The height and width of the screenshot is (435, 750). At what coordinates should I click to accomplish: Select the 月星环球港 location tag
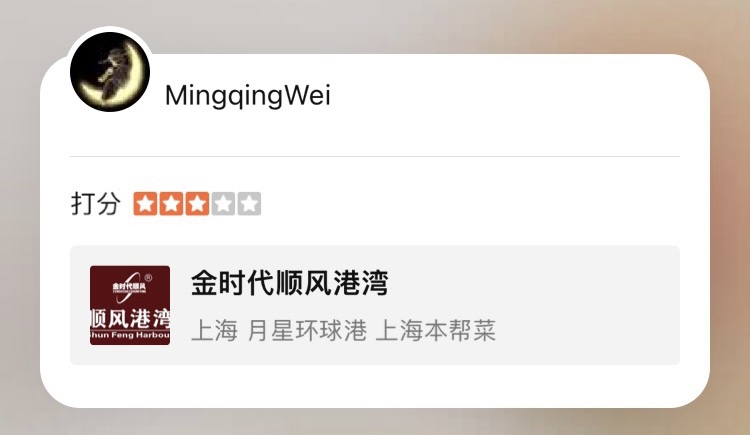[x=307, y=331]
